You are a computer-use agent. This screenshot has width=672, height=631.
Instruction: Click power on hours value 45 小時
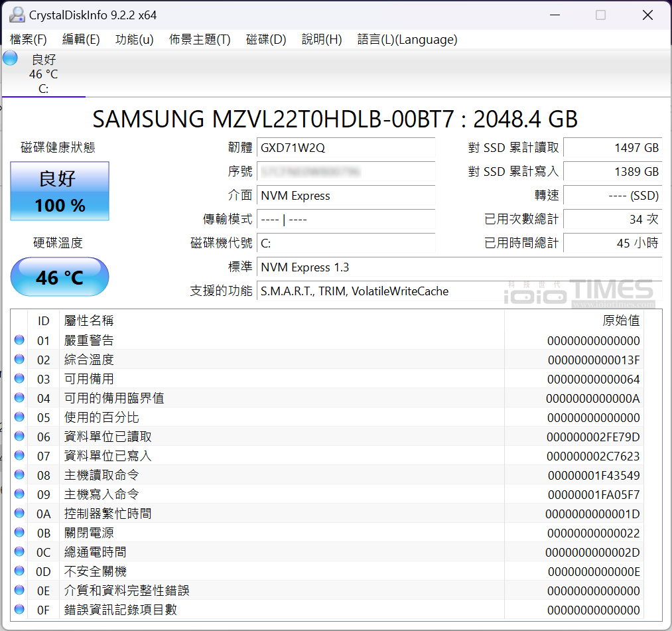pos(613,244)
